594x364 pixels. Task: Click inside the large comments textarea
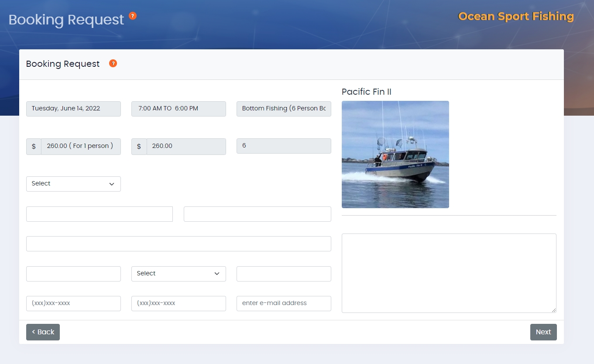(x=449, y=273)
